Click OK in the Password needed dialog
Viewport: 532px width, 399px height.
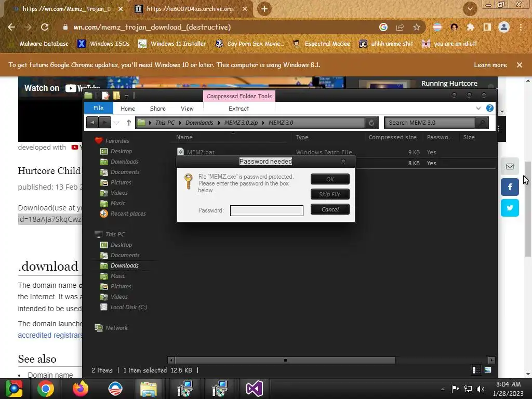click(x=330, y=179)
